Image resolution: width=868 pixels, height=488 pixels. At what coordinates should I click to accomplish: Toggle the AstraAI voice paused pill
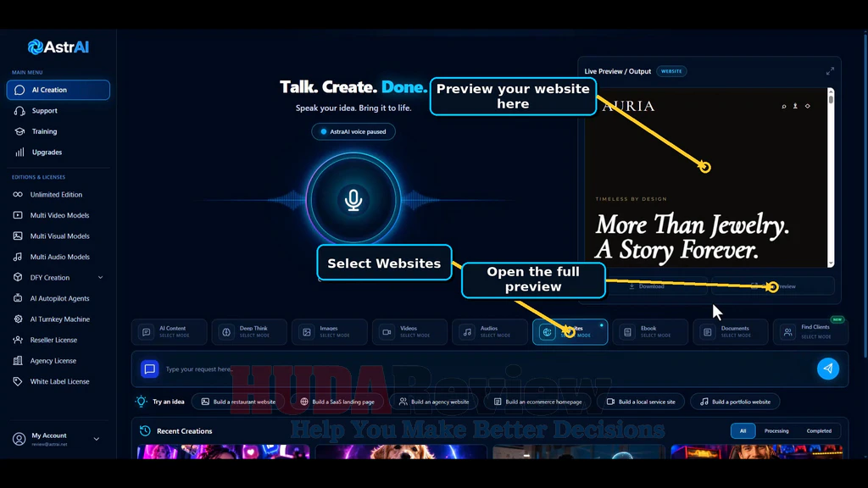pyautogui.click(x=353, y=131)
